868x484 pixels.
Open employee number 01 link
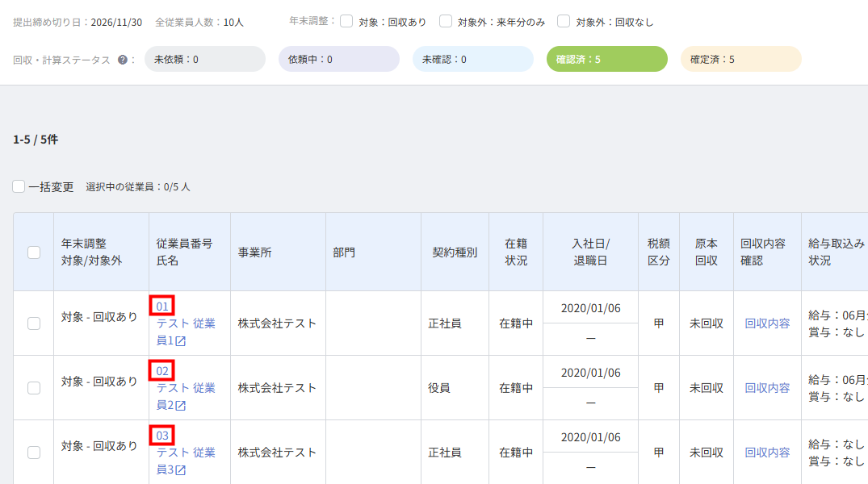(162, 306)
